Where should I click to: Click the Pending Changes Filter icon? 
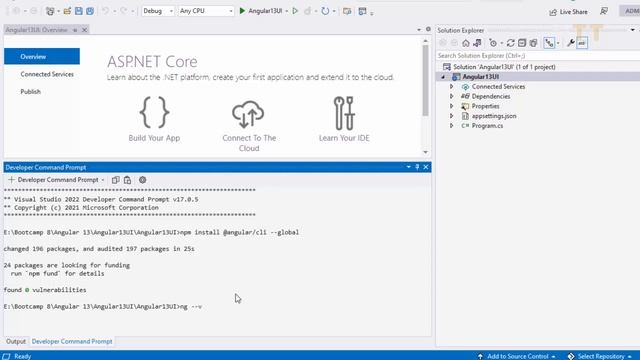[x=493, y=43]
